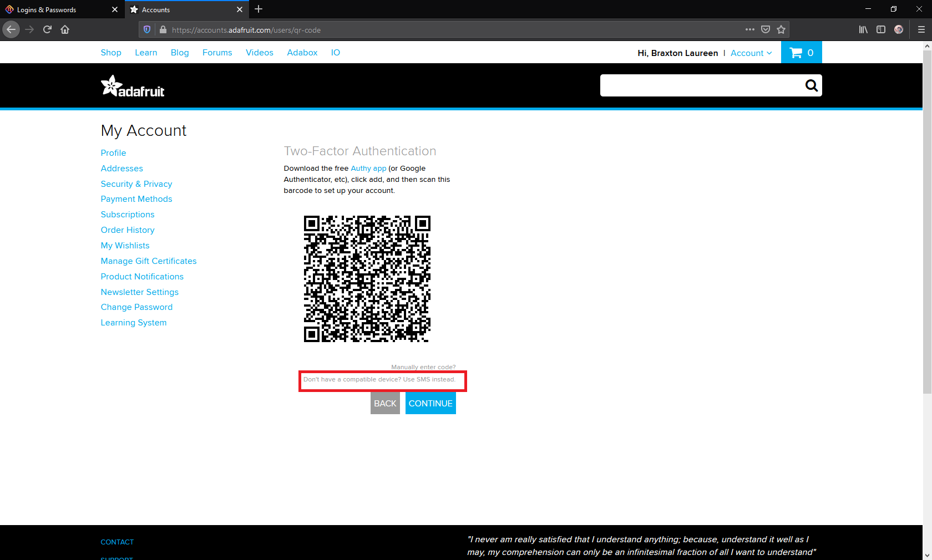Viewport: 932px width, 560px height.
Task: Open Security & Privacy settings
Action: pyautogui.click(x=136, y=184)
